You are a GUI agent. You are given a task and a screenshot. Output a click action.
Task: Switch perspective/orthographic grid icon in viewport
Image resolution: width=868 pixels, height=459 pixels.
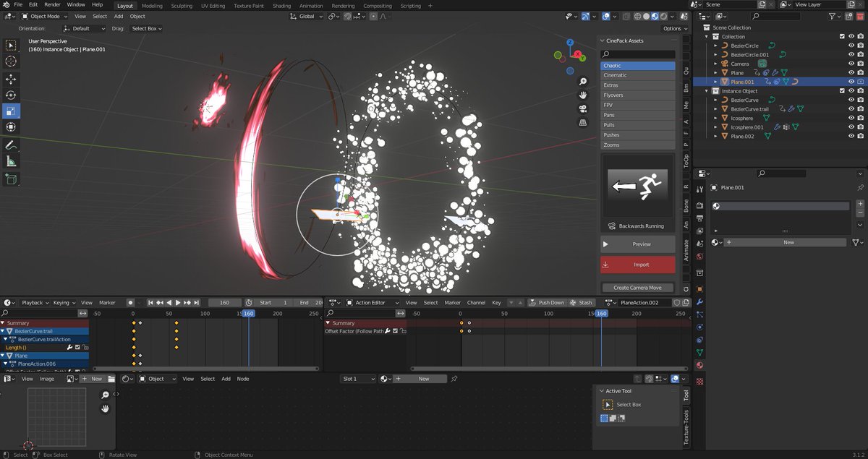(x=582, y=122)
